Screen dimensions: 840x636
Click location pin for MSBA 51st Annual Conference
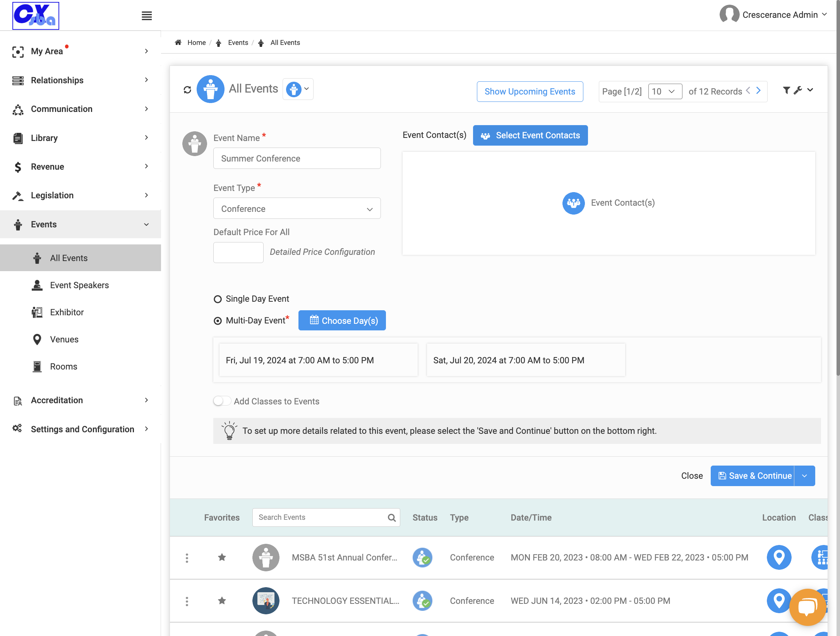(x=779, y=557)
